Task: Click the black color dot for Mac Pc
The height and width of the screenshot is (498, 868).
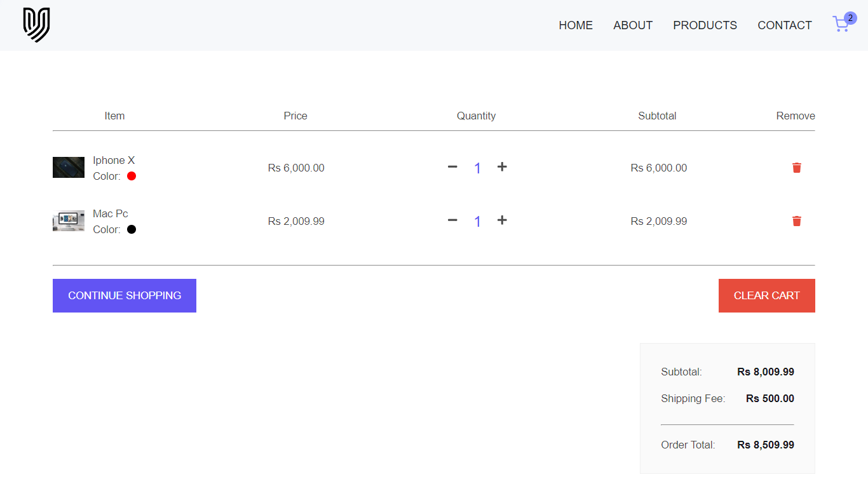Action: [x=132, y=229]
